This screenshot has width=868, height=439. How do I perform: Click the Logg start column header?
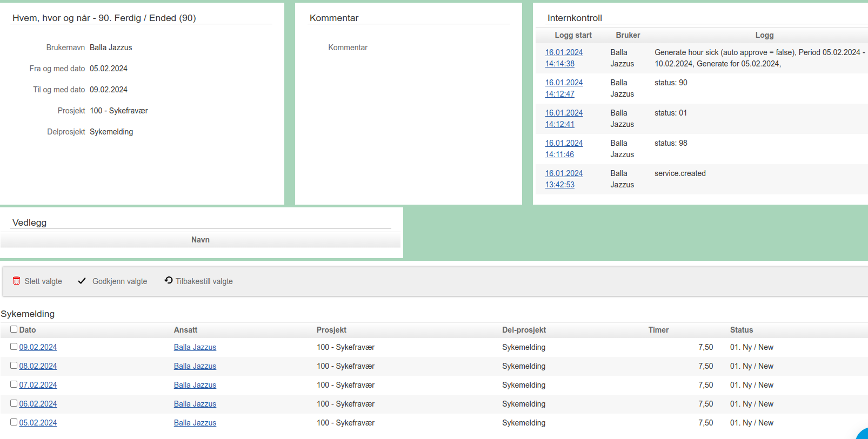click(x=573, y=35)
